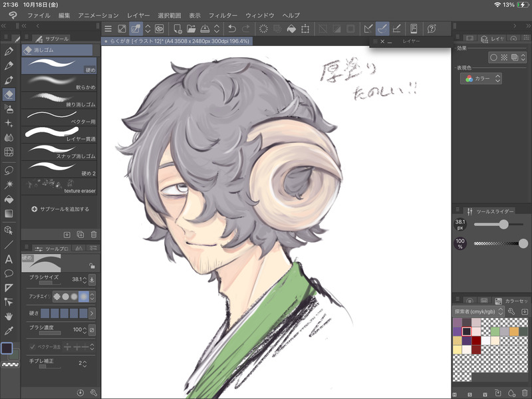Open the expression color カラー dropdown
532x399 pixels.
(x=481, y=78)
